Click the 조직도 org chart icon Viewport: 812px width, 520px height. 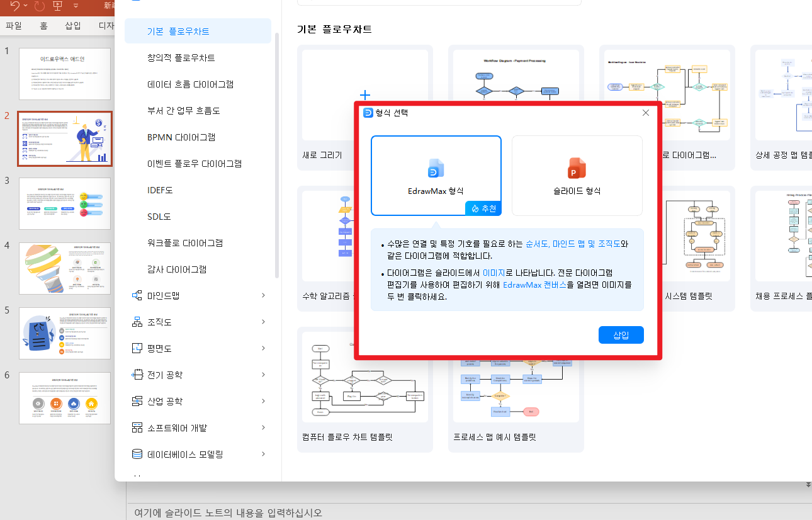[137, 322]
